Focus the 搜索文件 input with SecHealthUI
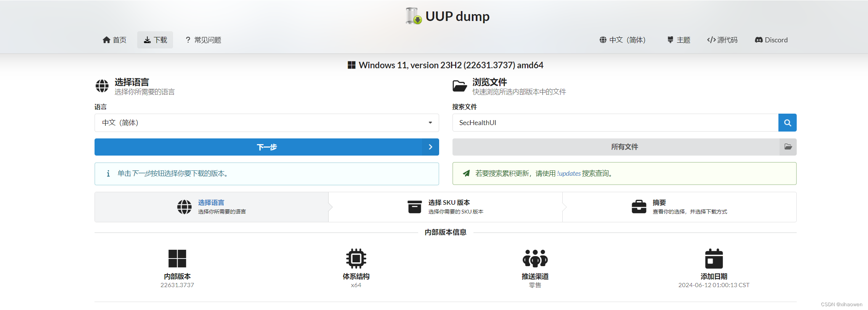 point(615,123)
